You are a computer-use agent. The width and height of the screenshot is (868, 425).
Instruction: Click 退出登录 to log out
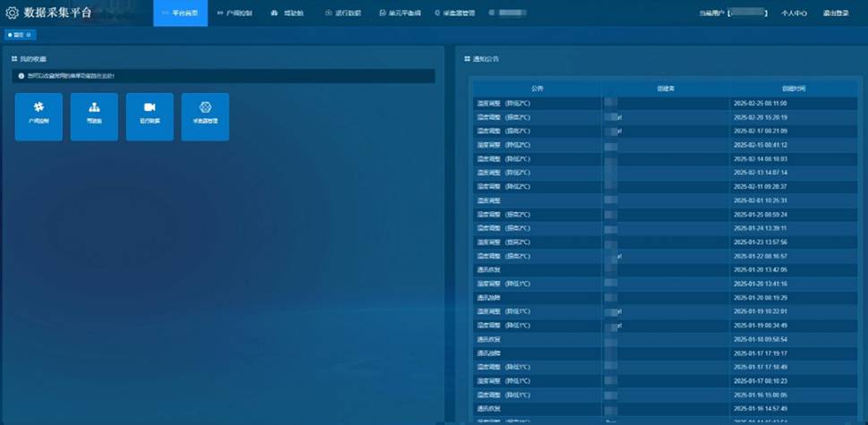835,13
